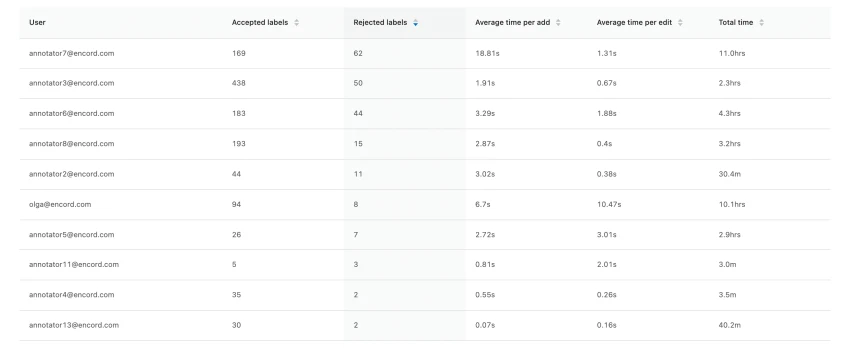The width and height of the screenshot is (850, 364).
Task: Sort by Average time per edit icon
Action: (x=680, y=23)
